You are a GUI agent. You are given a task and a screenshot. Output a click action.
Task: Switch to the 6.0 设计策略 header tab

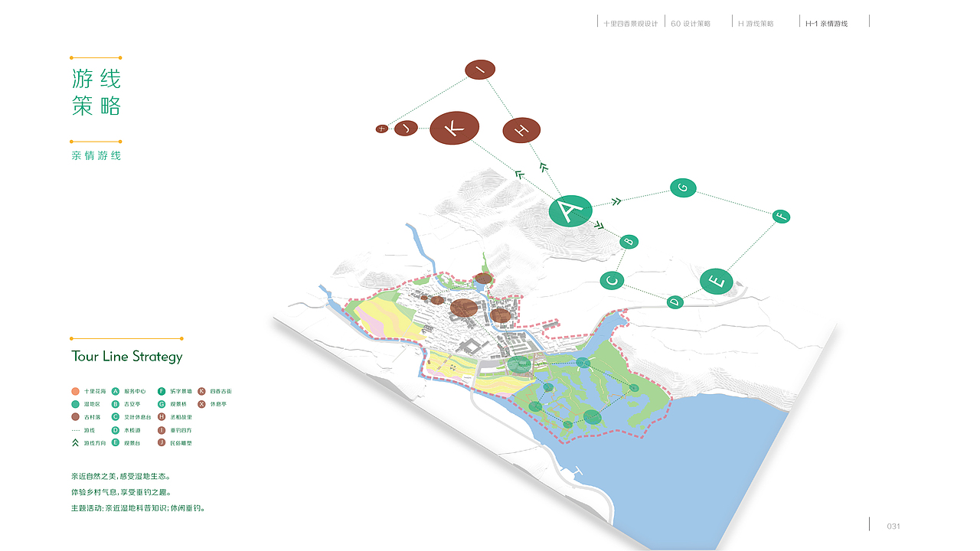pyautogui.click(x=691, y=24)
